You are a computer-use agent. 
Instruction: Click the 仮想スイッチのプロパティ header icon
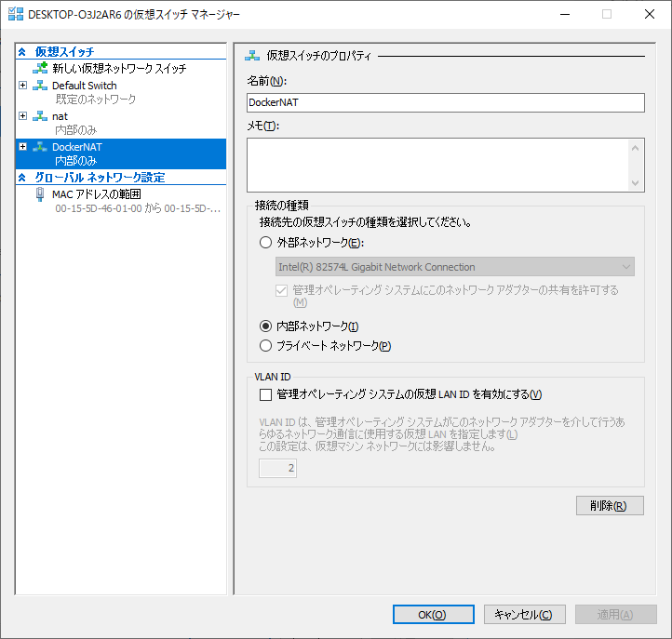(252, 55)
